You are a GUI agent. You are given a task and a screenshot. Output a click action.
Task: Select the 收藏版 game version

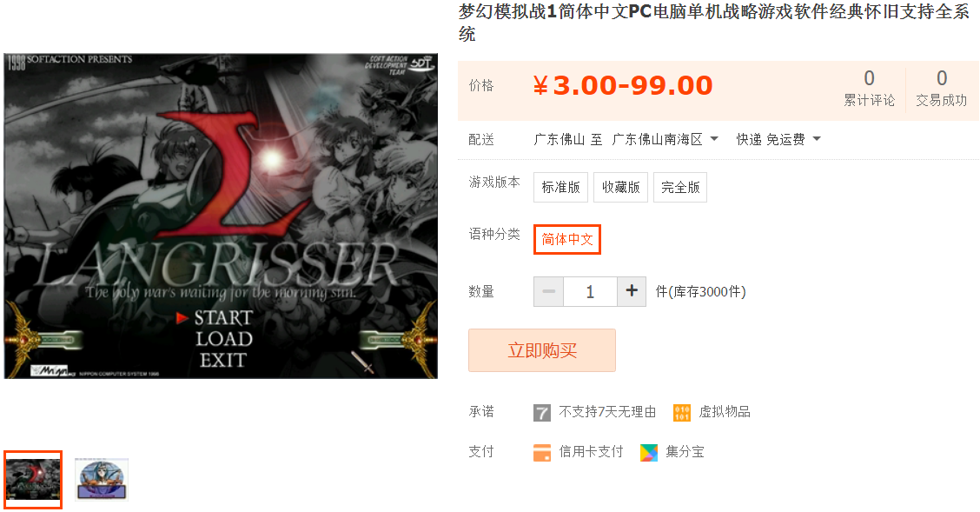[x=620, y=187]
